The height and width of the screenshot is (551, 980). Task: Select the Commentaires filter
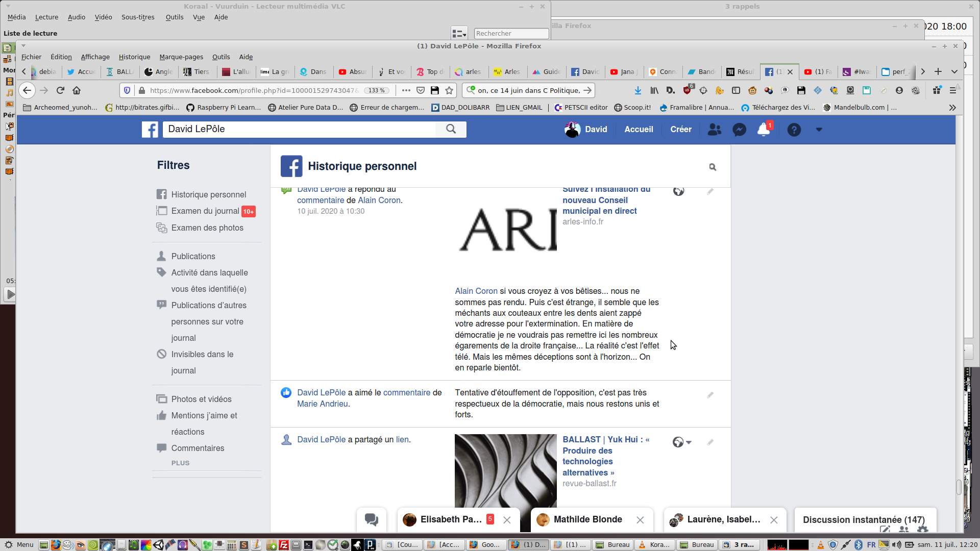198,448
